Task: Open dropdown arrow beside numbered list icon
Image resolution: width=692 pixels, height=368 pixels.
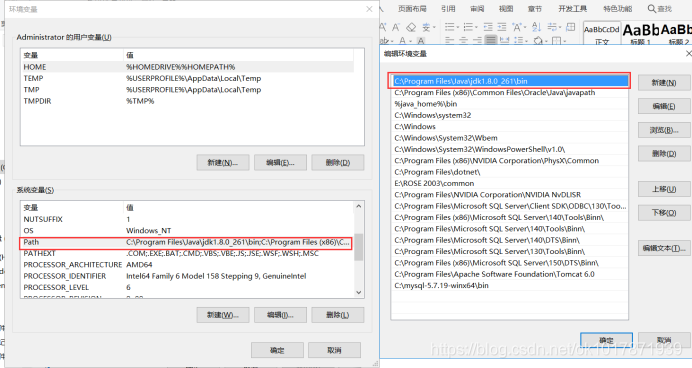Action: 476,27
